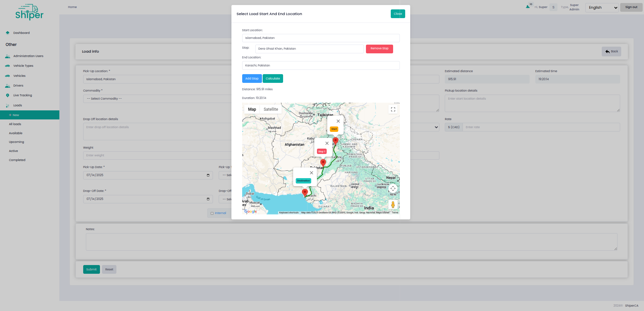Click inside the Notes text area
Viewport: 644px width, 311px height.
[351, 242]
